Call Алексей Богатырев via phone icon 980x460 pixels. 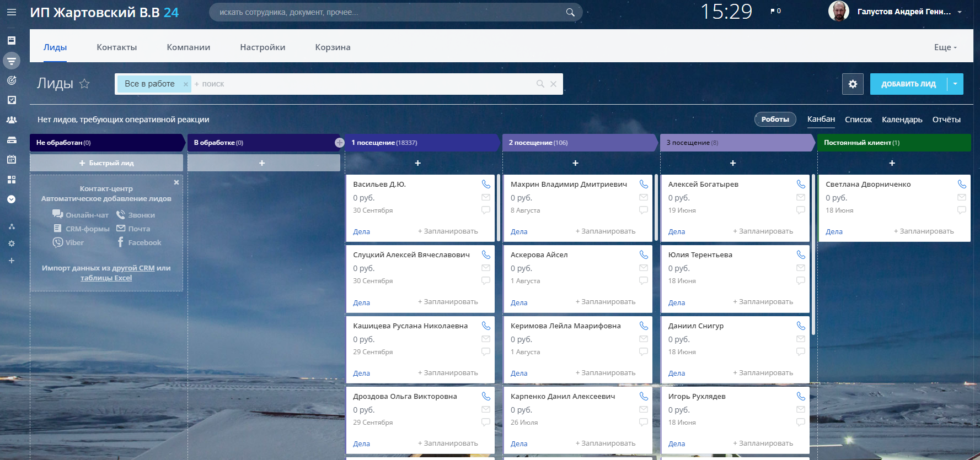coord(801,184)
